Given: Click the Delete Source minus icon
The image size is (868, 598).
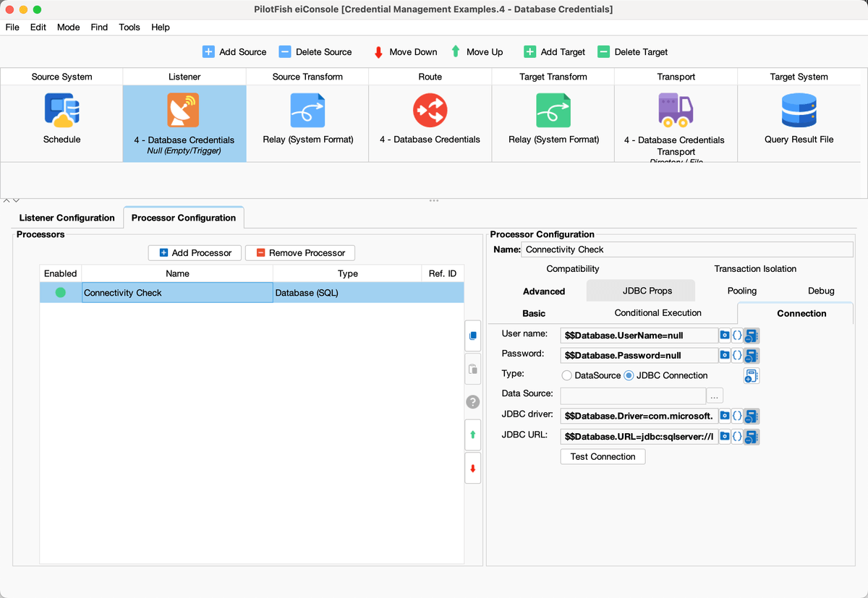Looking at the screenshot, I should 285,52.
